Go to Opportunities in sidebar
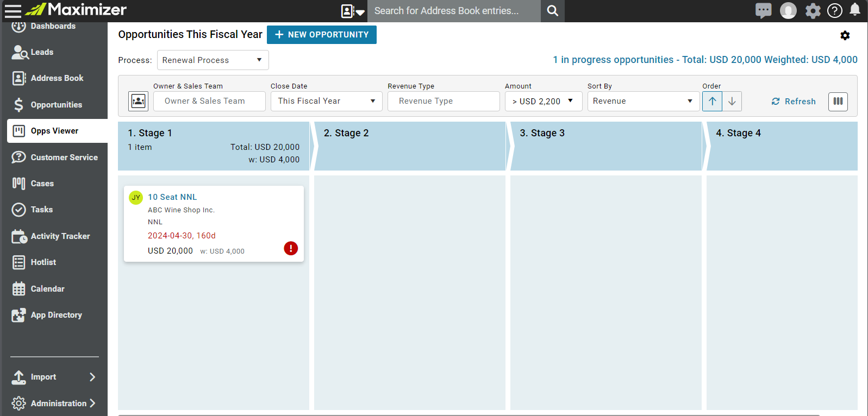The width and height of the screenshot is (868, 416). [x=57, y=105]
